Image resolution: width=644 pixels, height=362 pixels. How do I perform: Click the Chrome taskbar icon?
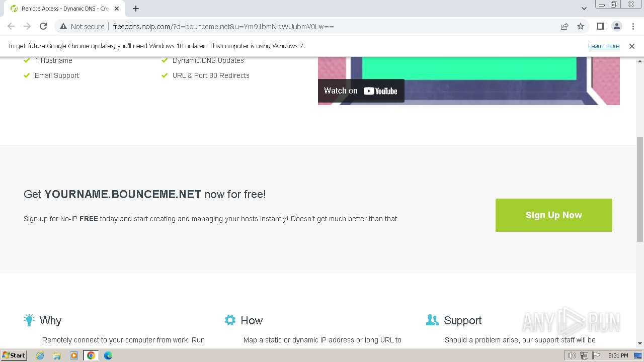pos(91,355)
